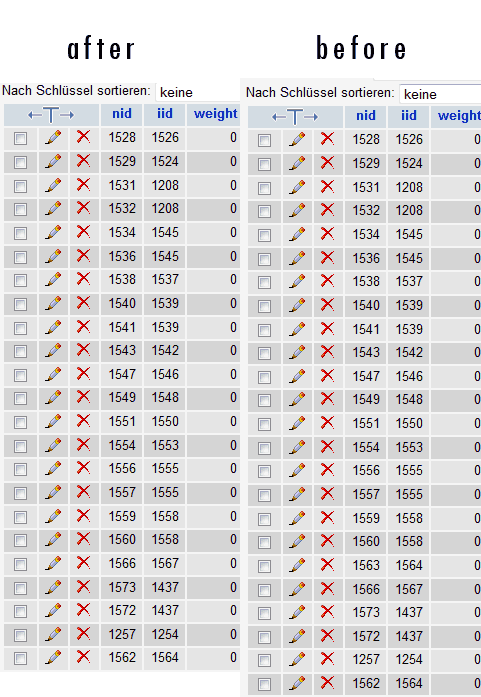Viewport: 481px width, 697px height.
Task: Edit row nid 1562 in after table
Action: 53,657
